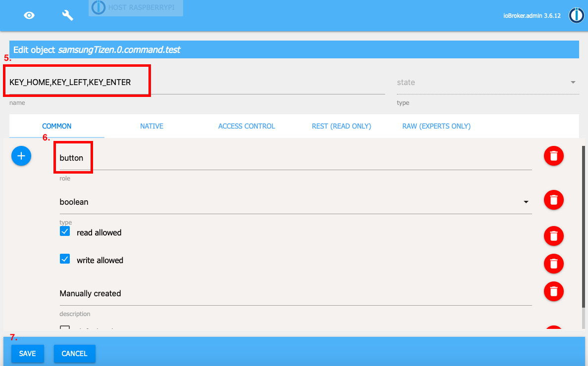Open the REST (READ ONLY) tab
This screenshot has height=366, width=588.
(x=341, y=126)
